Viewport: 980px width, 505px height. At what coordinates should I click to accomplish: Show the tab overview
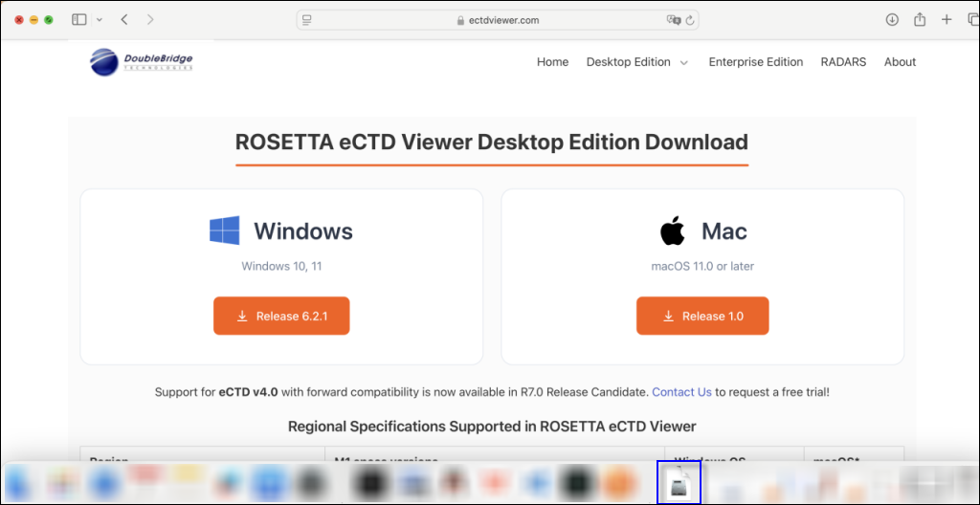tap(971, 19)
